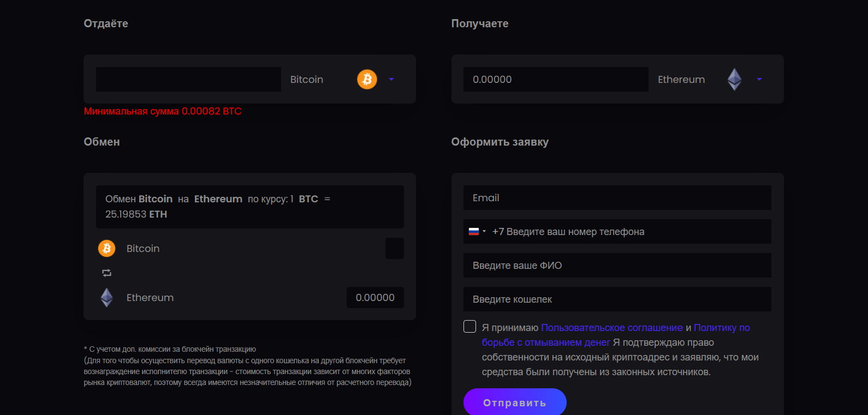Click the Ethereum row label in exchange summary
Image resolution: width=868 pixels, height=415 pixels.
point(150,298)
